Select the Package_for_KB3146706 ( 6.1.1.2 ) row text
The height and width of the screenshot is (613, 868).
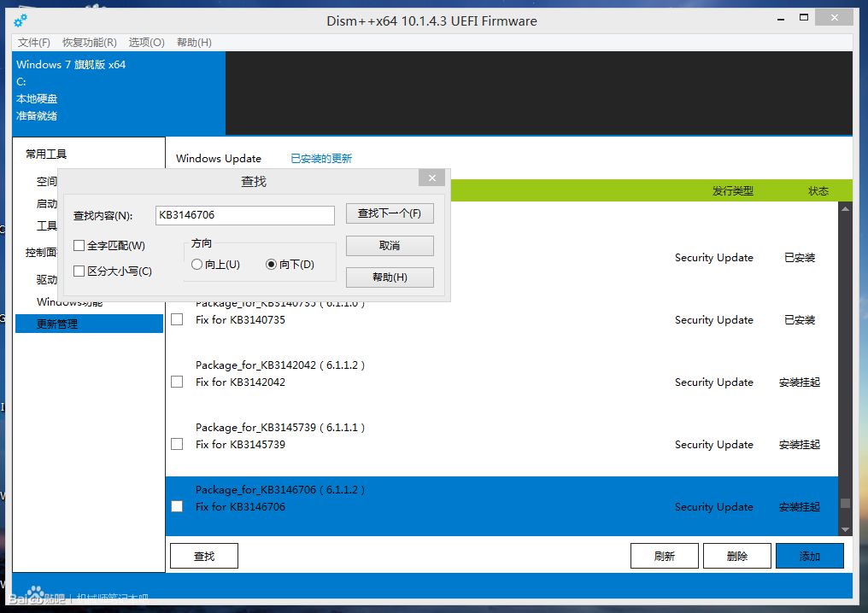click(280, 490)
